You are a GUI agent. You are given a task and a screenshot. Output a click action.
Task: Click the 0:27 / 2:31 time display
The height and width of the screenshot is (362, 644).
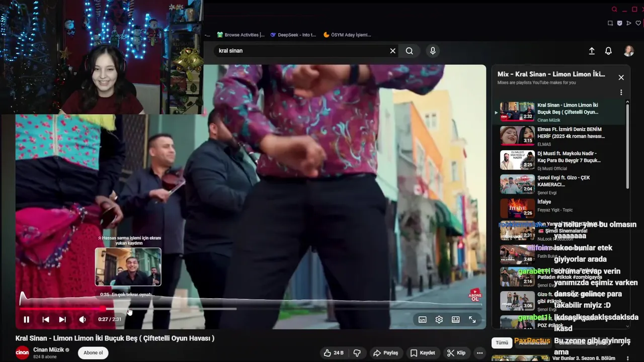pos(110,319)
